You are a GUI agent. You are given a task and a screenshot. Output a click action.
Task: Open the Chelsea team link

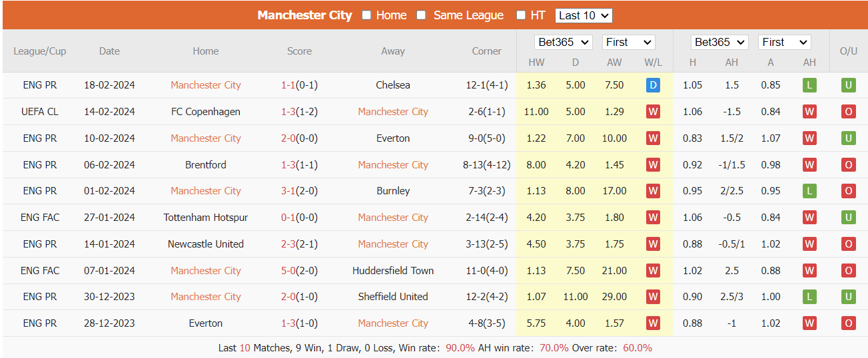pos(393,85)
